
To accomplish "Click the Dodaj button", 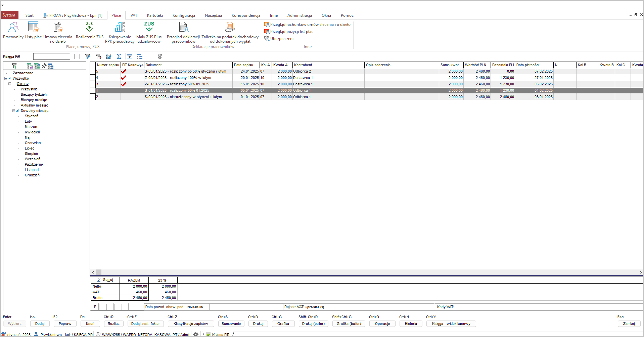I will point(40,324).
